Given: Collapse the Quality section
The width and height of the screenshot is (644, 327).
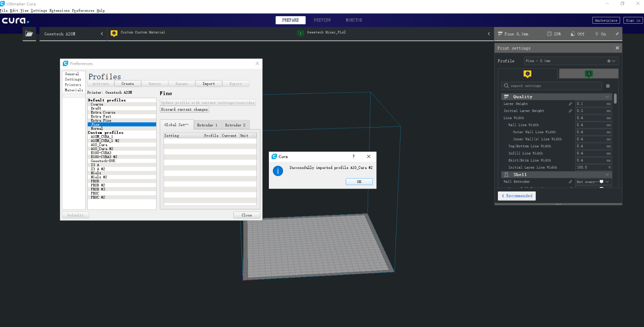Looking at the screenshot, I should point(607,97).
